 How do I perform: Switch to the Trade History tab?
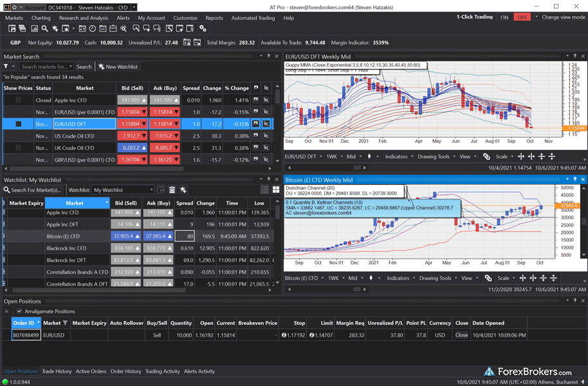[x=57, y=371]
